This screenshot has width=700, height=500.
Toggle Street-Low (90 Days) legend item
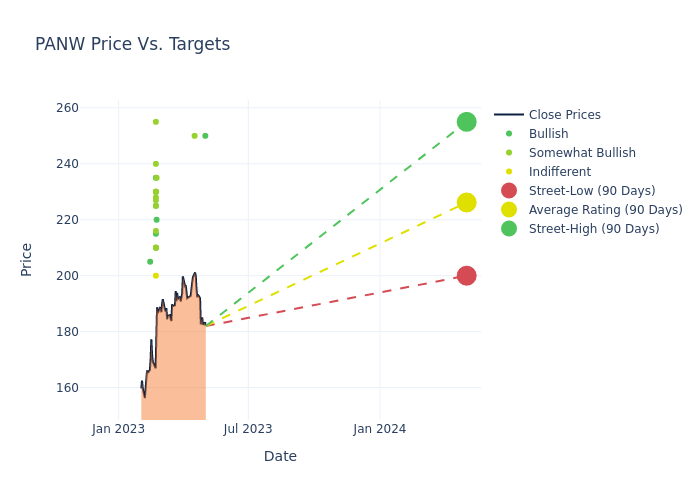tap(591, 191)
